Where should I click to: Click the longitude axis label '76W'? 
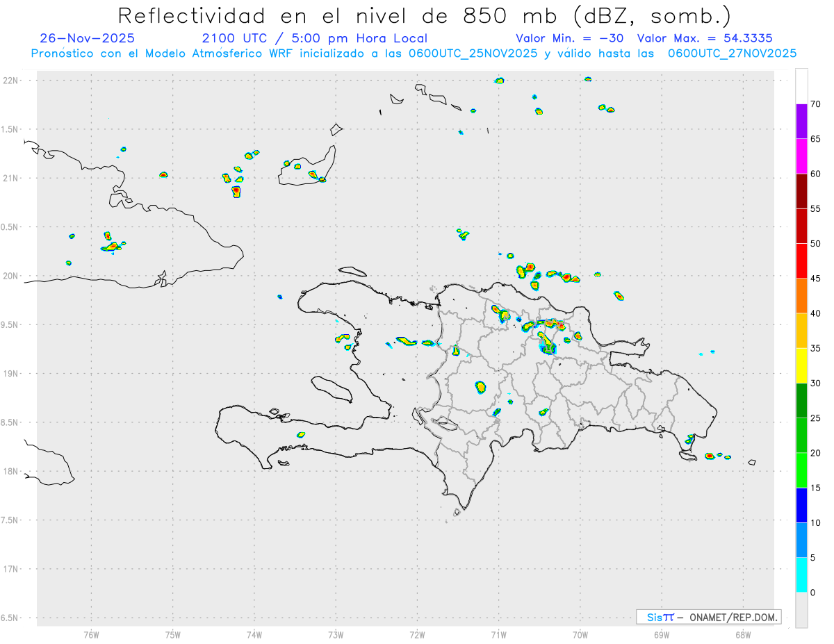pos(91,634)
